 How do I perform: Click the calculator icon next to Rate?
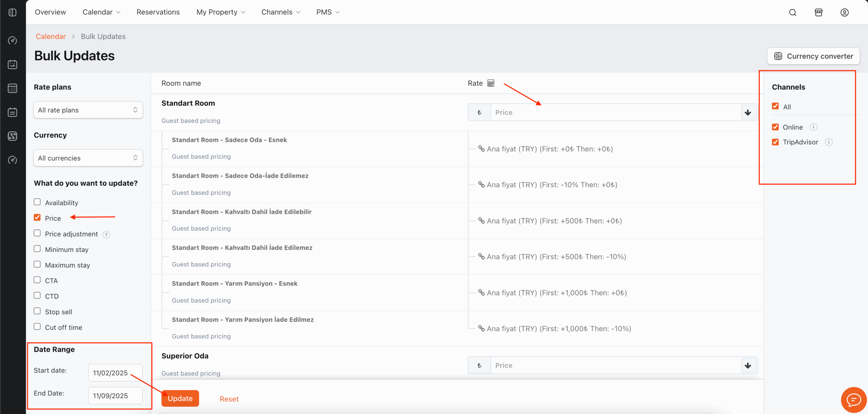tap(491, 83)
